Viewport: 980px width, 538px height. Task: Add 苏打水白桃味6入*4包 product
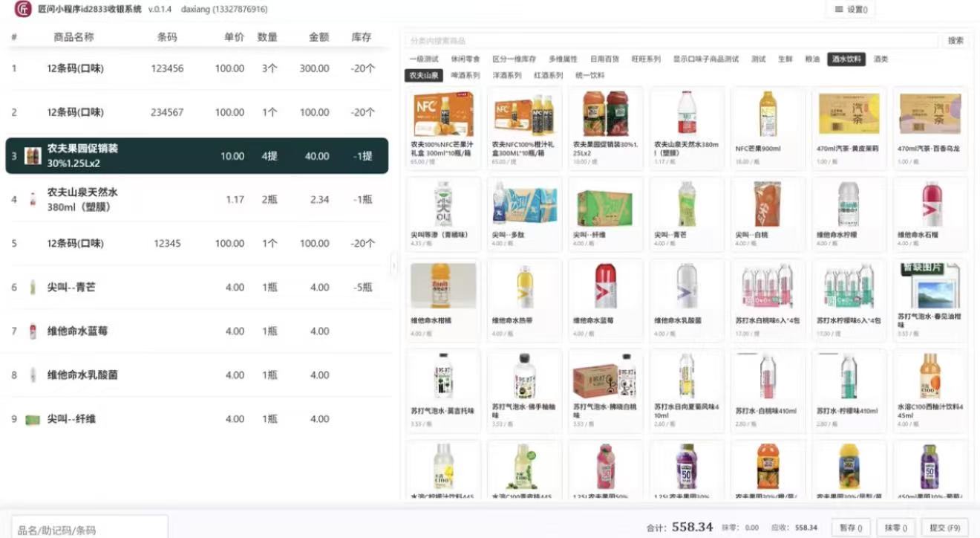[768, 299]
